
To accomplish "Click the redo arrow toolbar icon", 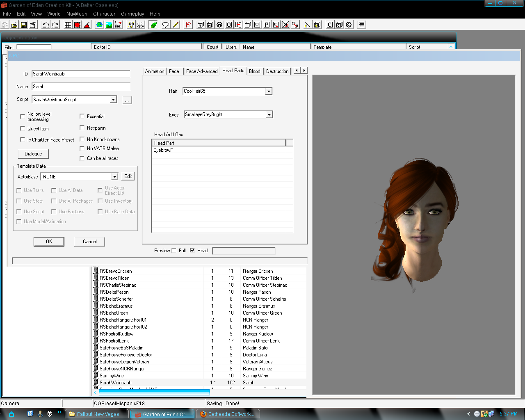I will point(55,25).
